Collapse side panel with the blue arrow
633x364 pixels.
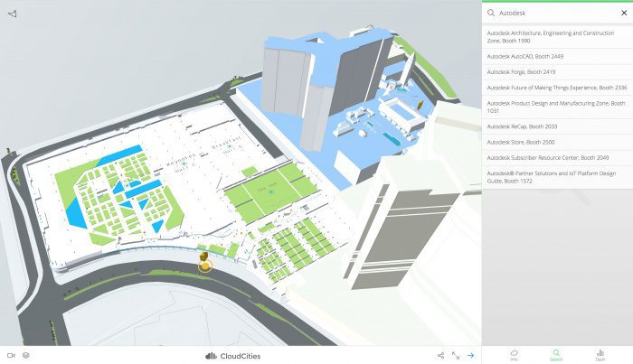tap(471, 355)
